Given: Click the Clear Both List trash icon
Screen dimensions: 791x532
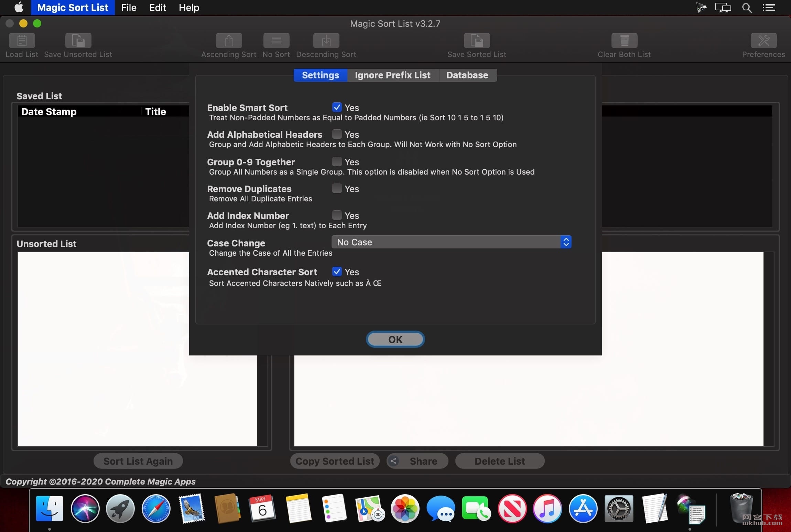Looking at the screenshot, I should 624,41.
